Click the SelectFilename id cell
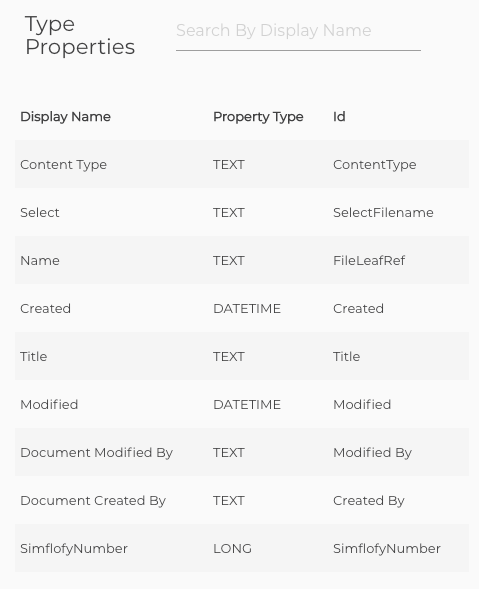 point(383,213)
